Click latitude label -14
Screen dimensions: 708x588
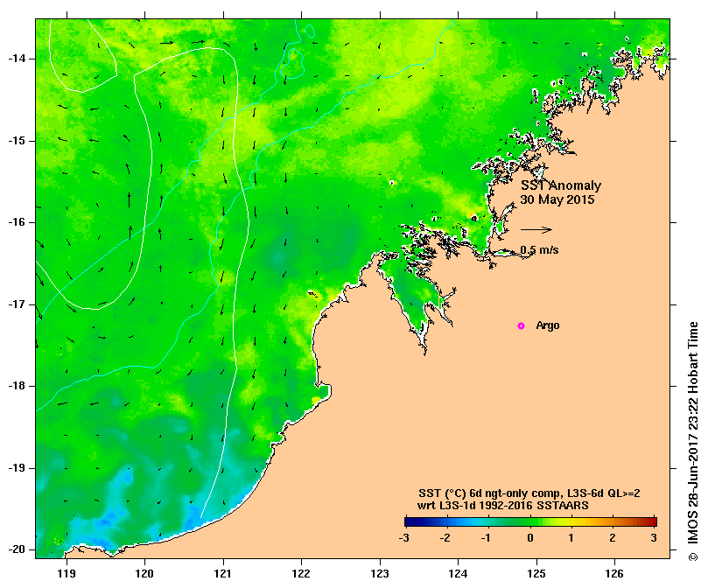(x=17, y=59)
